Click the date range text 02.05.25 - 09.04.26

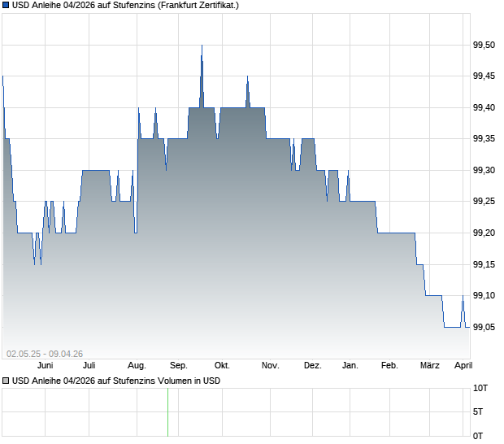45,354
